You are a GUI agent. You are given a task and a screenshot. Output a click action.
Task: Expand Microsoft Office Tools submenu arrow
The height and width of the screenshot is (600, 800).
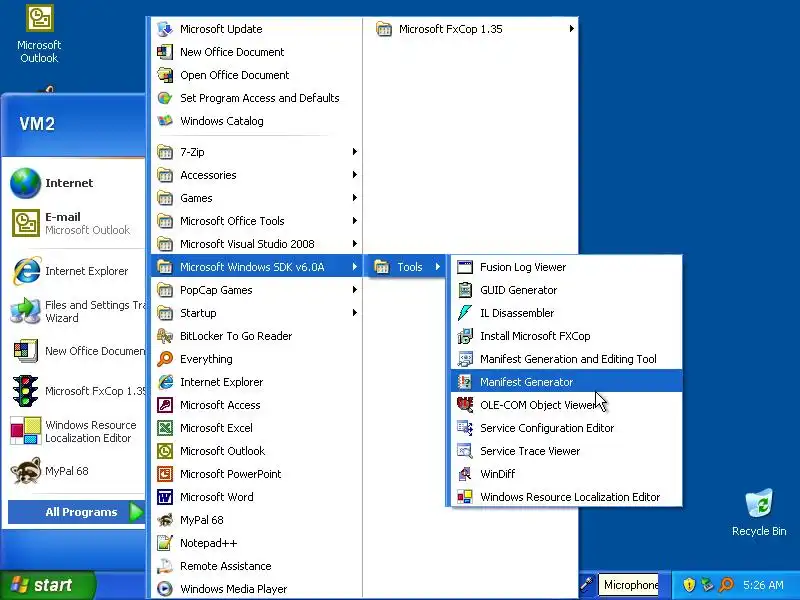tap(354, 220)
